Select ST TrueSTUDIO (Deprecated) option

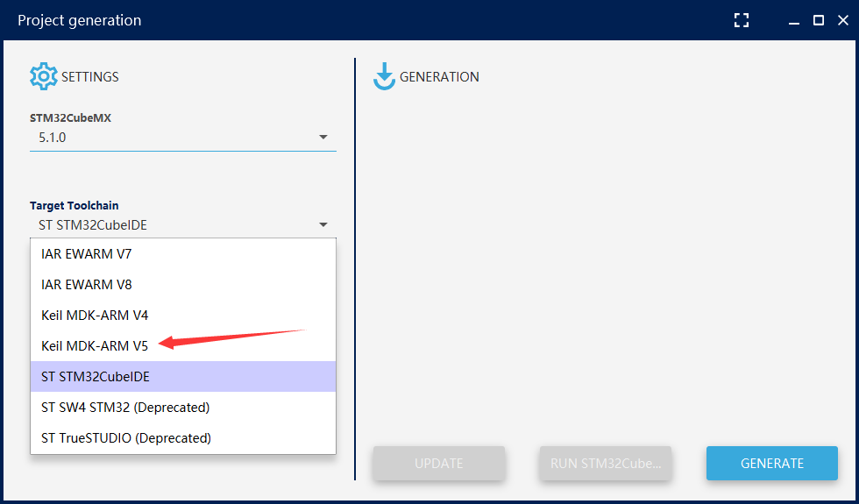click(183, 437)
